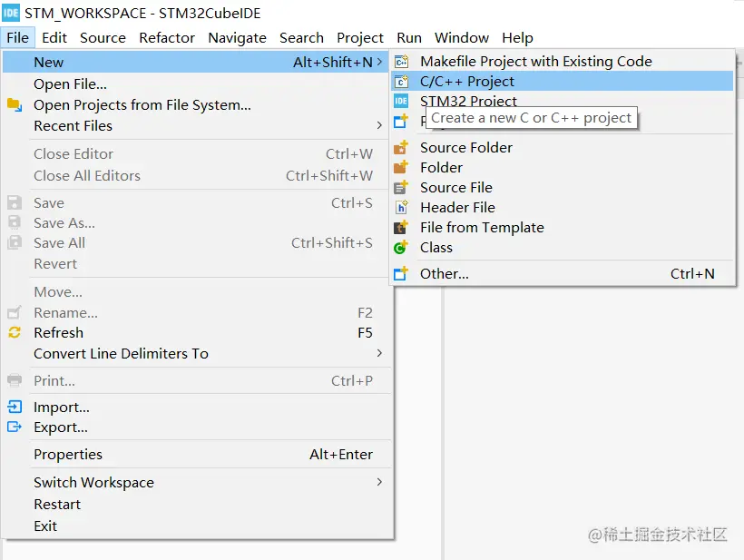The height and width of the screenshot is (560, 744).
Task: Click the C/C++ Project icon
Action: coord(401,81)
